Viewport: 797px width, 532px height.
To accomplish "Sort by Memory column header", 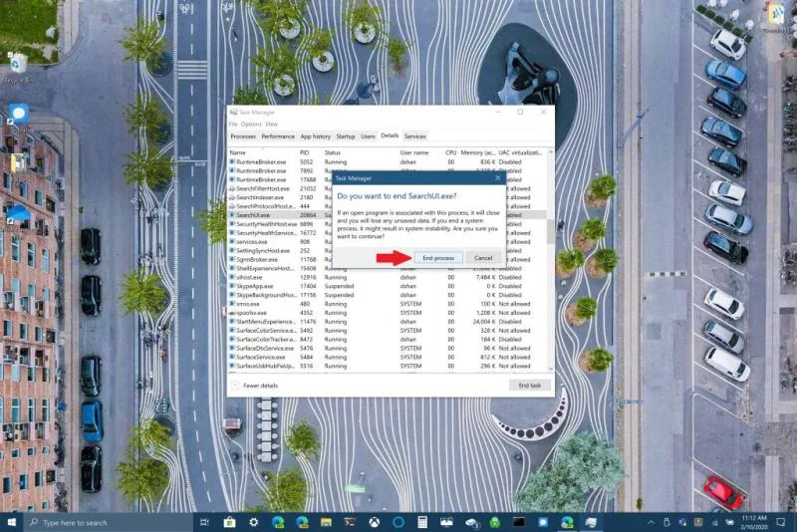I will tap(478, 152).
